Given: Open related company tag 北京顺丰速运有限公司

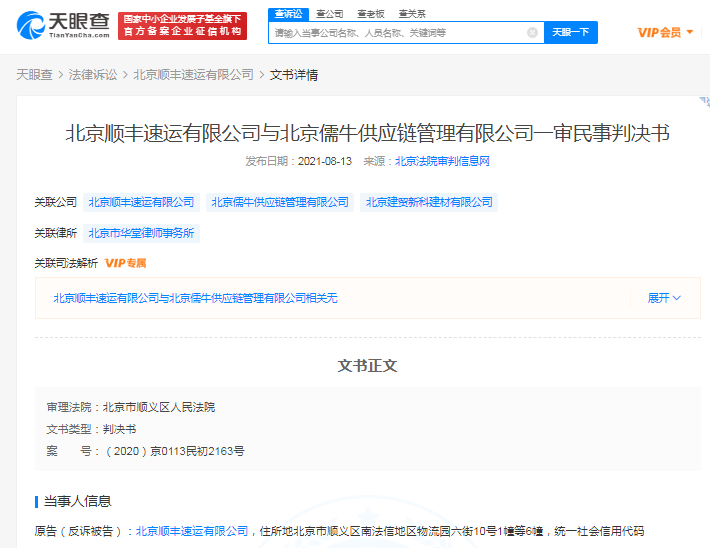Looking at the screenshot, I should point(141,202).
